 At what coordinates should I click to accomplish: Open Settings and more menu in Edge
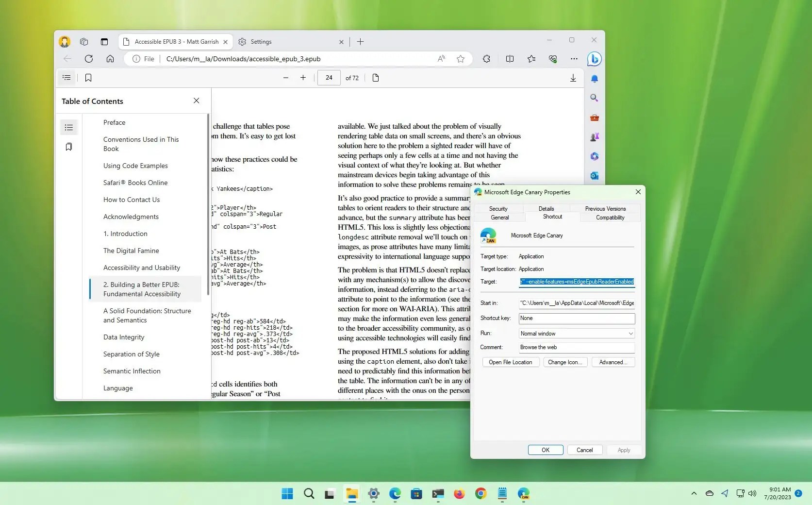pos(574,59)
